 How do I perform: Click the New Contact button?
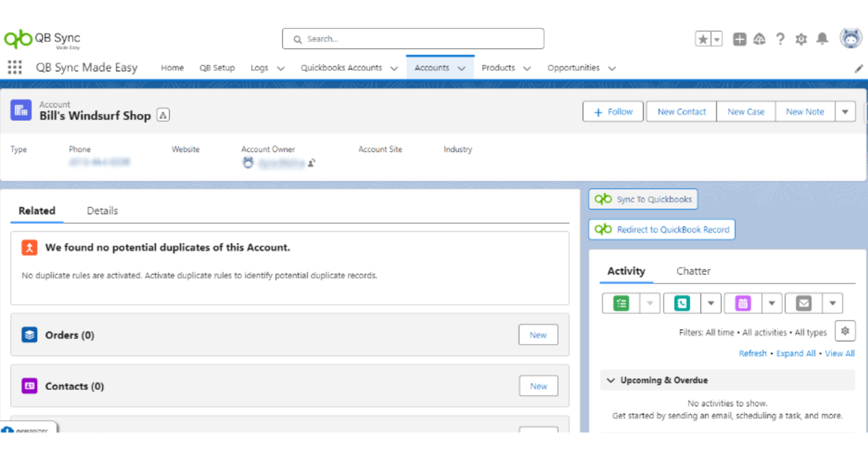point(681,112)
